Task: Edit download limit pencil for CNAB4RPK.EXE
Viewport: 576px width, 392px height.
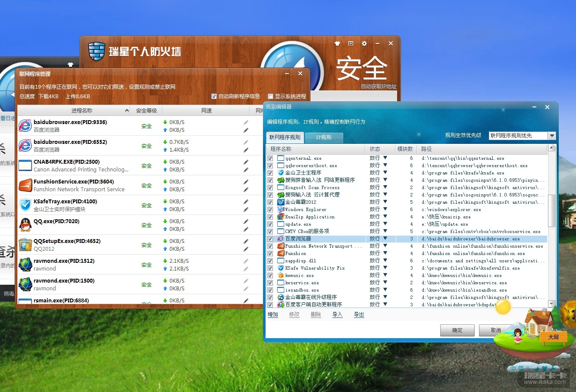Action: pyautogui.click(x=246, y=162)
